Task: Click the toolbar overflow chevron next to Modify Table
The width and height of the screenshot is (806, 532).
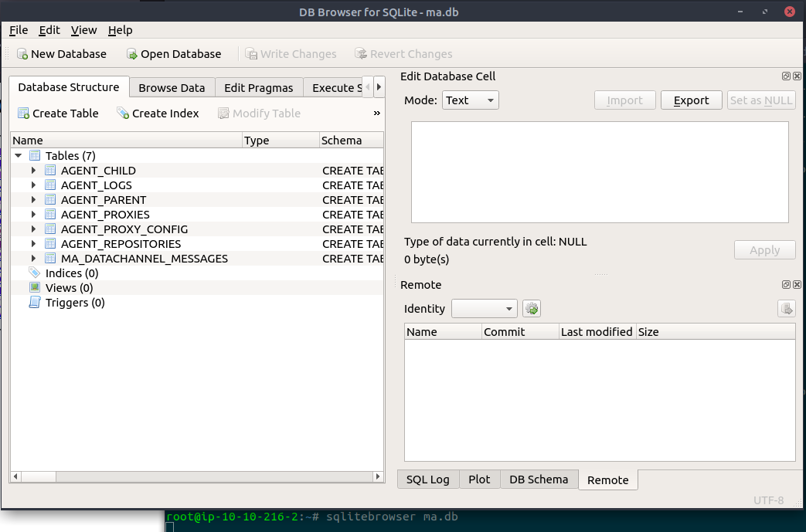Action: pos(377,114)
